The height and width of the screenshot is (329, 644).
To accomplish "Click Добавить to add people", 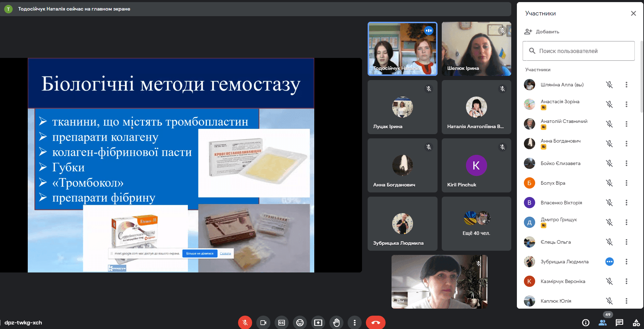I will pyautogui.click(x=541, y=32).
